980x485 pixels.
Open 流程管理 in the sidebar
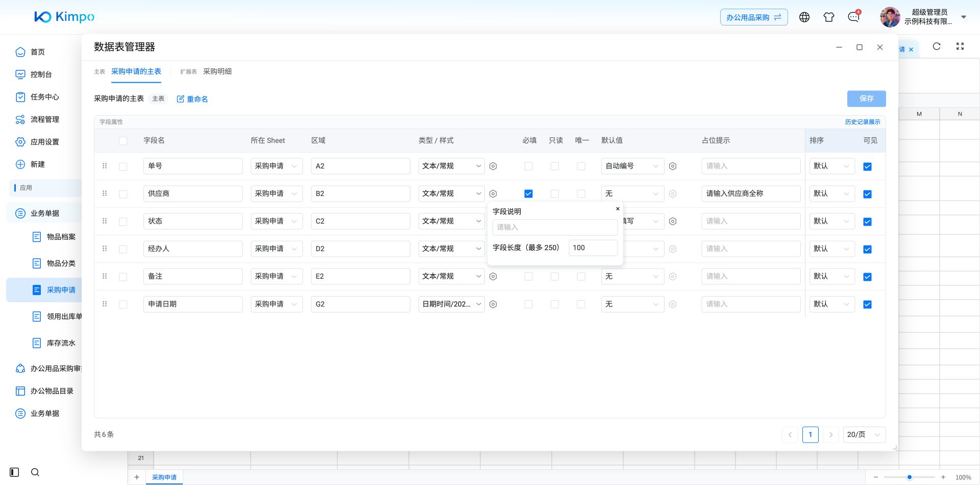45,119
